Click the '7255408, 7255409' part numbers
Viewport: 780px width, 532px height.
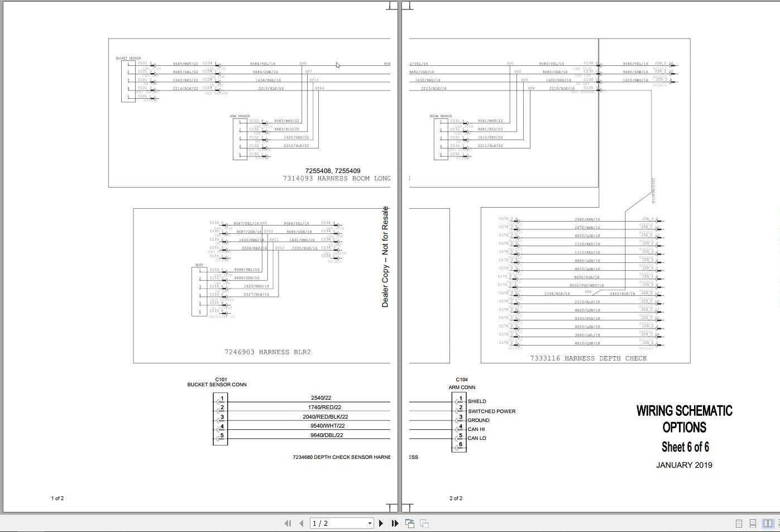pos(333,171)
